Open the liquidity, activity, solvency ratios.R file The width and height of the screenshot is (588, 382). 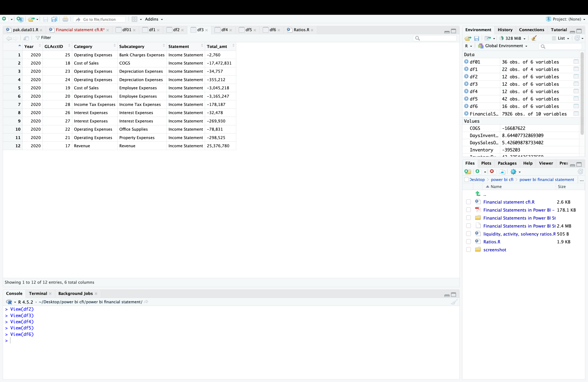519,234
